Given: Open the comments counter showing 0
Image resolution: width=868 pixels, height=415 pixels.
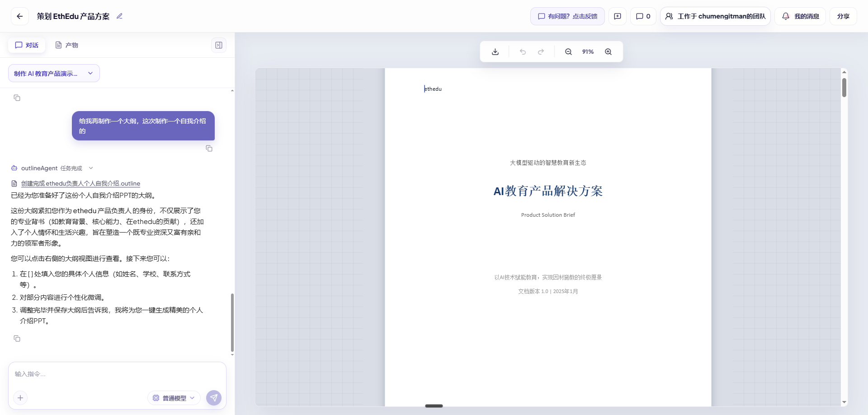Looking at the screenshot, I should pos(643,16).
